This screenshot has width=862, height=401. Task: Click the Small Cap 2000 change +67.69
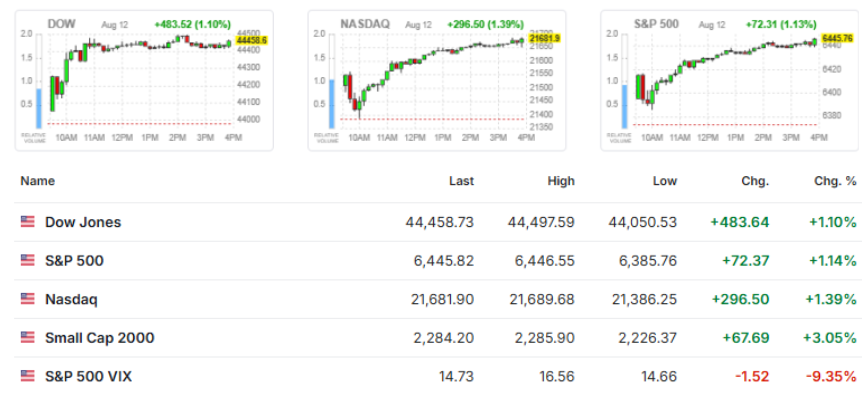point(745,338)
